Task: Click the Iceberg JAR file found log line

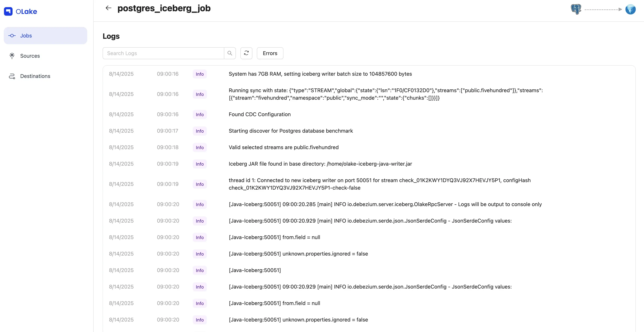Action: tap(320, 164)
